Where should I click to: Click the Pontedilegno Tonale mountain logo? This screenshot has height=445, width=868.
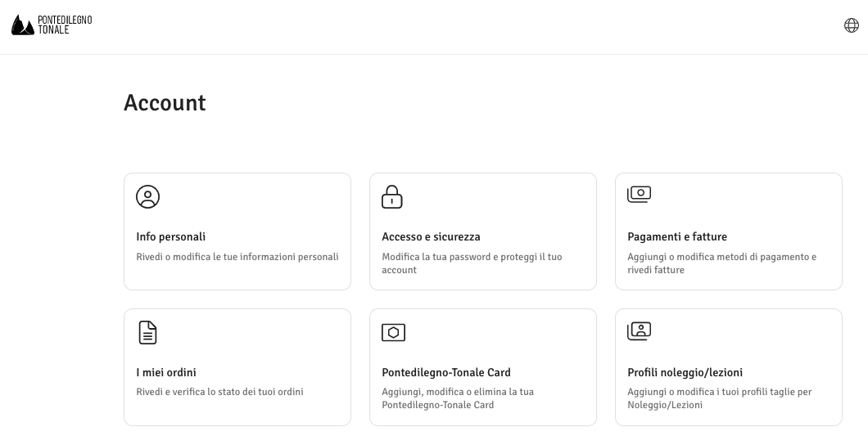(x=23, y=25)
